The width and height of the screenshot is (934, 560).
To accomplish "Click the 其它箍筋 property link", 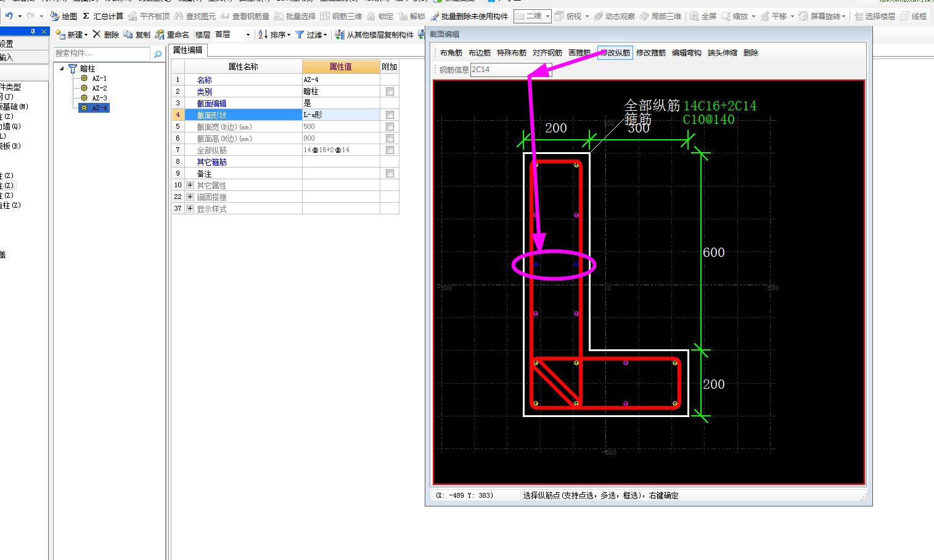I will 212,162.
